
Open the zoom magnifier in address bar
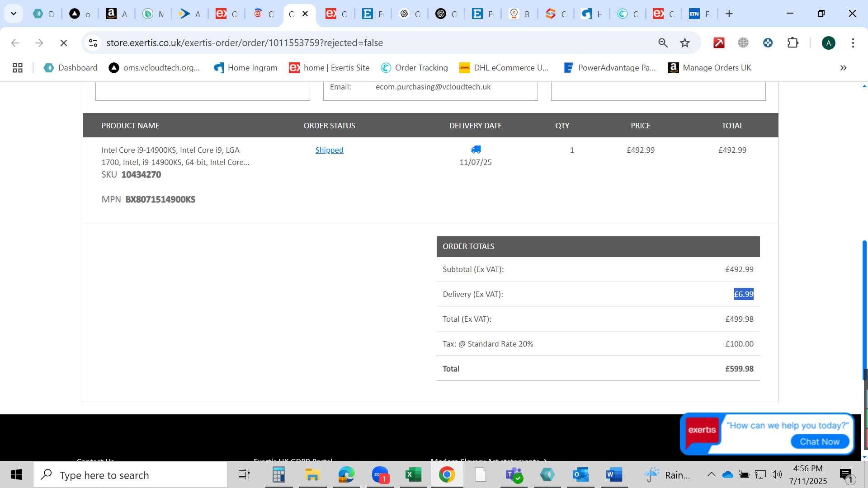663,43
